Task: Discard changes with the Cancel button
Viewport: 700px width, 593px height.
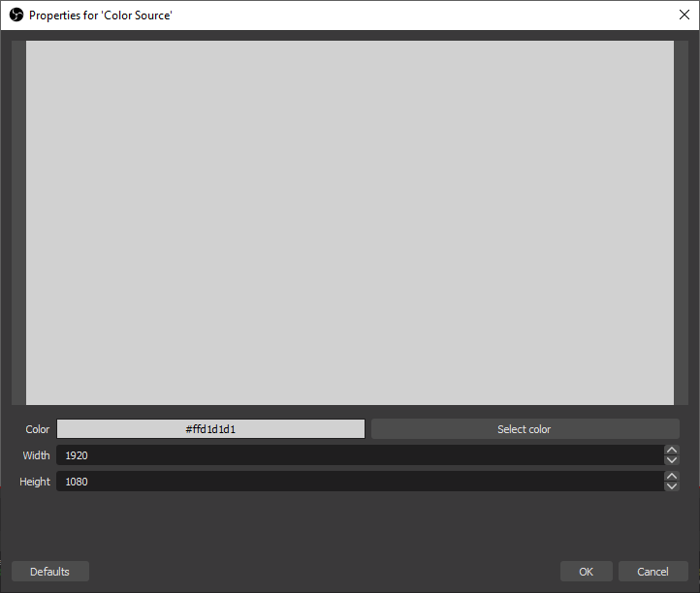Action: [x=652, y=571]
